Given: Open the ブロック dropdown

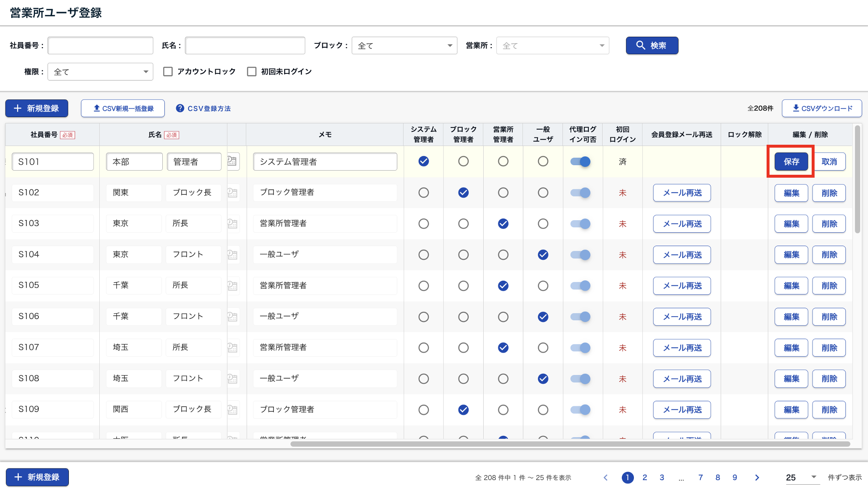Looking at the screenshot, I should pos(404,45).
